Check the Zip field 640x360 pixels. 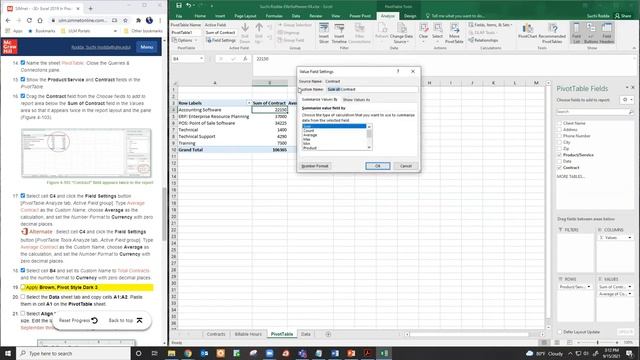(x=559, y=149)
